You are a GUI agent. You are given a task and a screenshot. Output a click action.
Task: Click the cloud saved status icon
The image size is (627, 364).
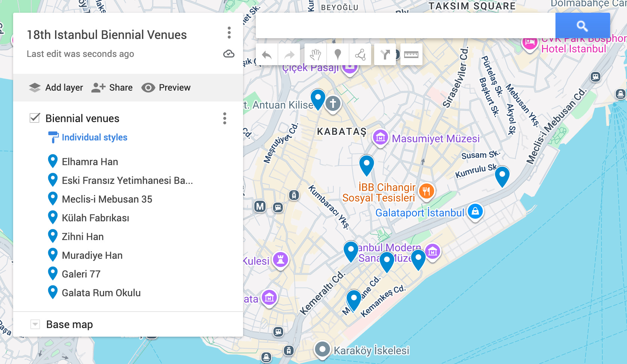[229, 54]
